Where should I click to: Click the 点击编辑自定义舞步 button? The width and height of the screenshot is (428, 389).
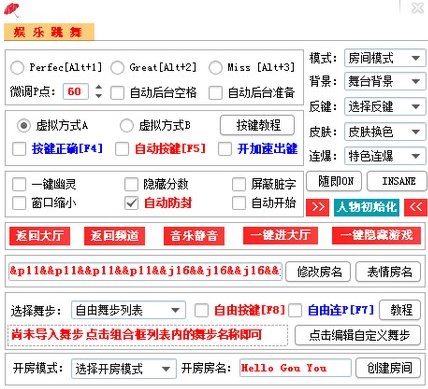click(x=358, y=335)
